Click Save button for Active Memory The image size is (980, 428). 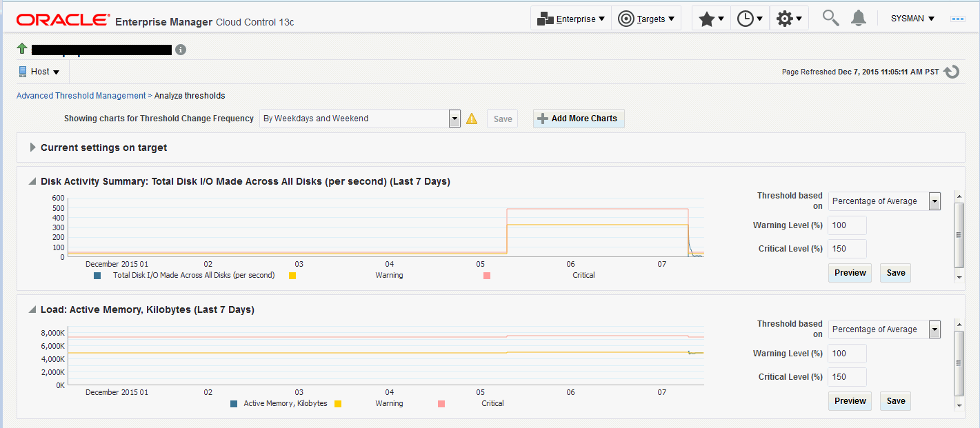895,401
